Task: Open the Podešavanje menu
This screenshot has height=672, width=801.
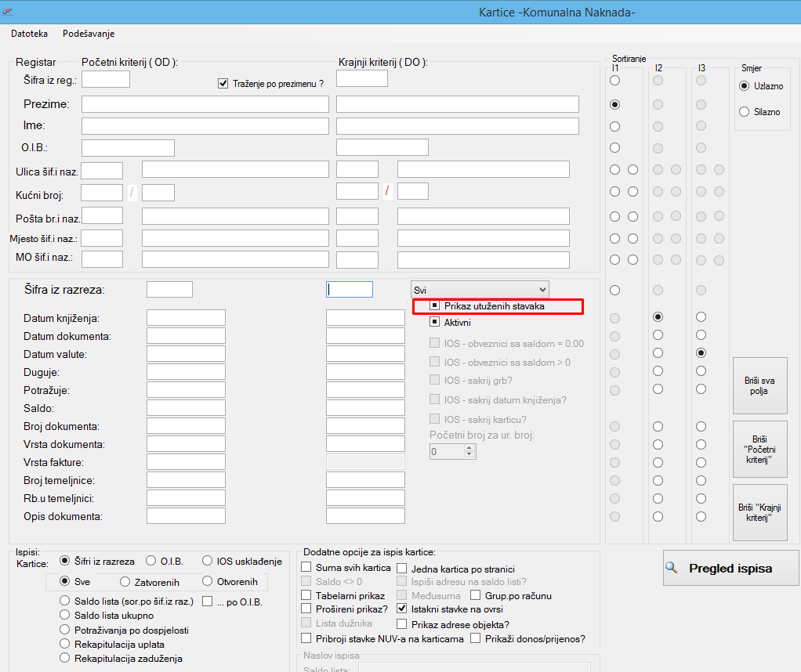Action: click(x=89, y=34)
